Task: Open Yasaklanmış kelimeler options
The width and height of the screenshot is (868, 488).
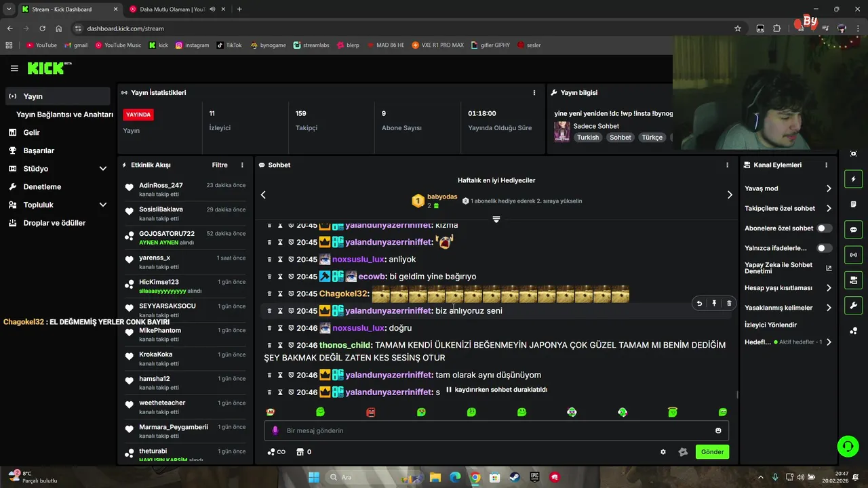Action: click(829, 308)
